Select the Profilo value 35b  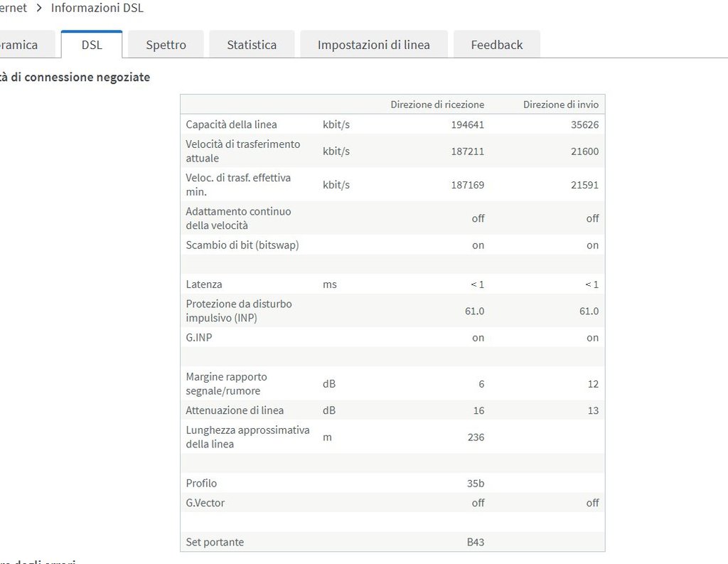[x=476, y=484]
